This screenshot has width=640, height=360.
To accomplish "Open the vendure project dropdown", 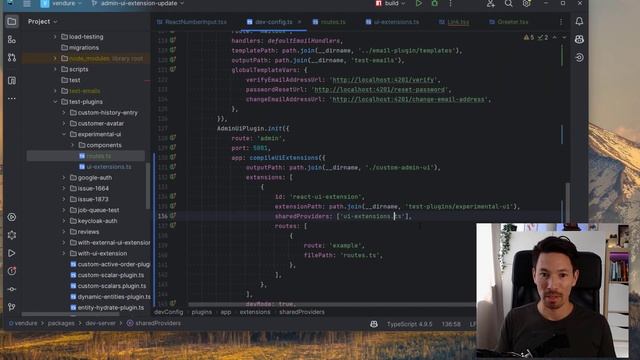I will click(x=61, y=4).
